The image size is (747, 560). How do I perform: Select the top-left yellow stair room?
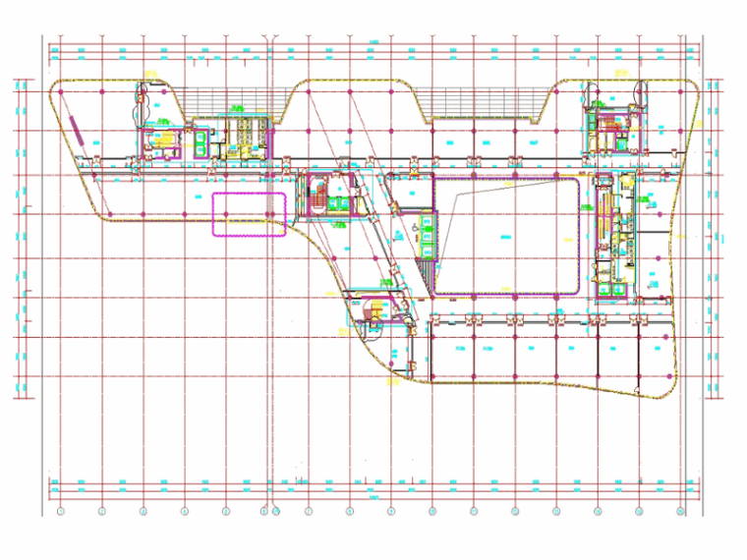[159, 140]
